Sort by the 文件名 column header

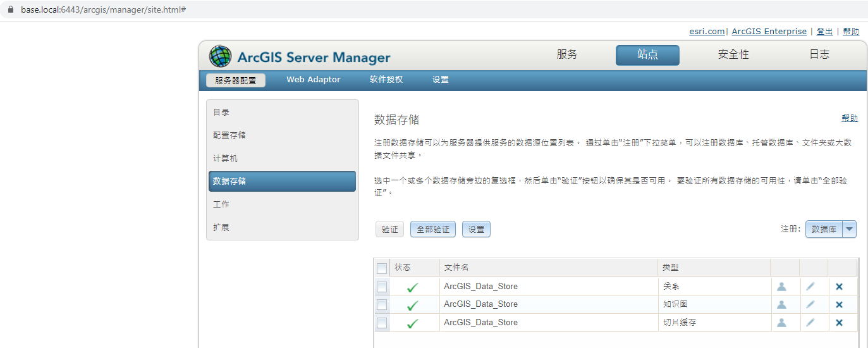[x=549, y=268]
